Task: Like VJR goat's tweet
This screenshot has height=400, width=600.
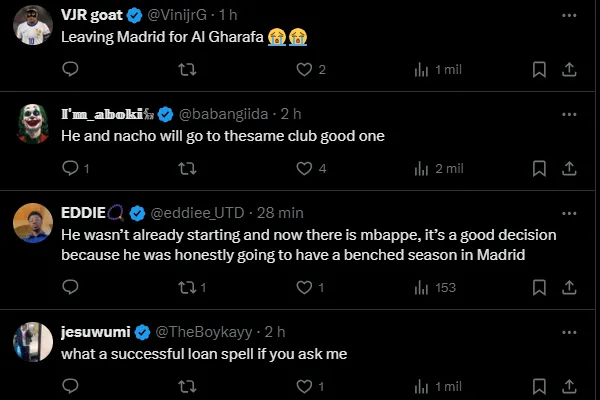Action: click(304, 69)
